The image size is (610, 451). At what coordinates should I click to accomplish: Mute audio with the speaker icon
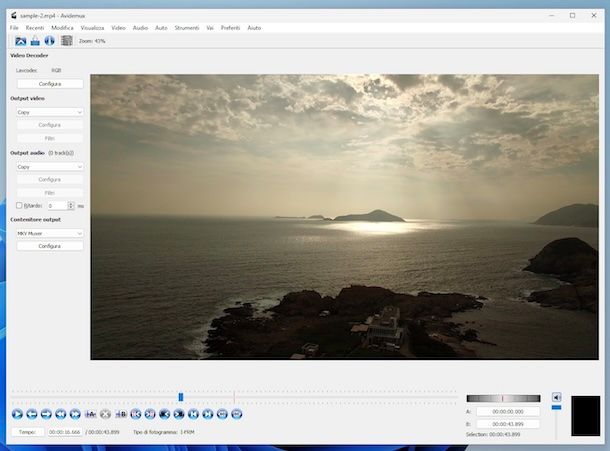[557, 397]
